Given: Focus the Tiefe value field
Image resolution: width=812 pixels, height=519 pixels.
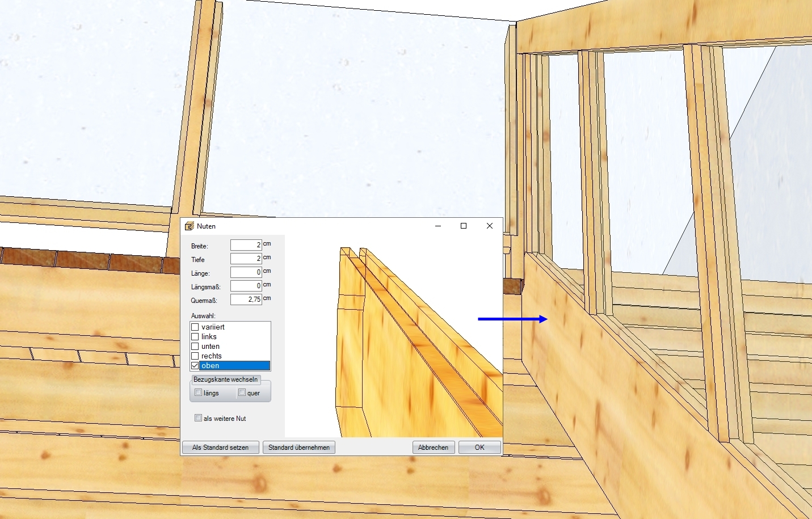Looking at the screenshot, I should (x=246, y=259).
